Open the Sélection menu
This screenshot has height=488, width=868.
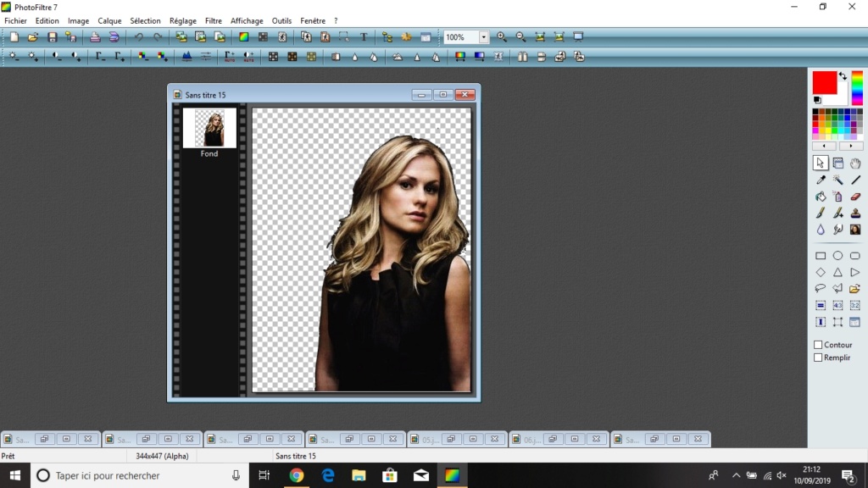point(145,21)
